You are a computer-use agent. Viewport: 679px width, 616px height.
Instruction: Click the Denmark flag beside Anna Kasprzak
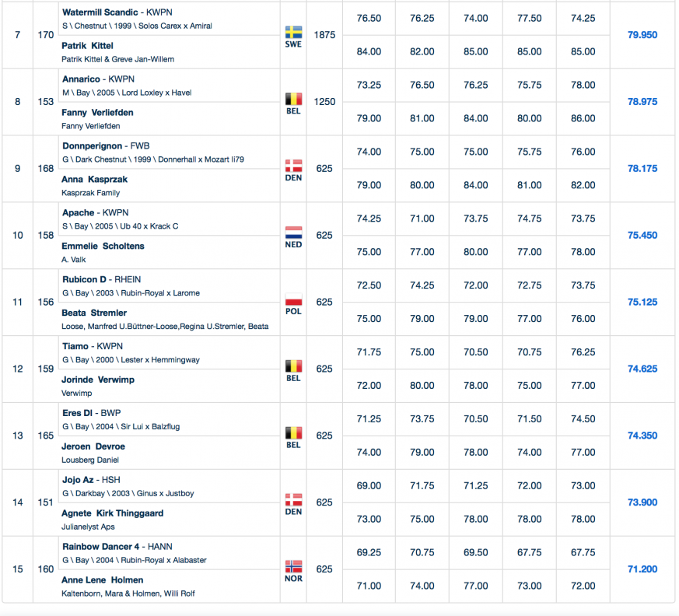point(293,166)
